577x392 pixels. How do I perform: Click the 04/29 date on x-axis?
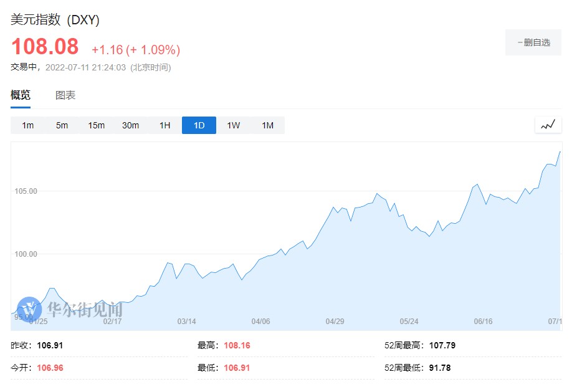pyautogui.click(x=335, y=322)
